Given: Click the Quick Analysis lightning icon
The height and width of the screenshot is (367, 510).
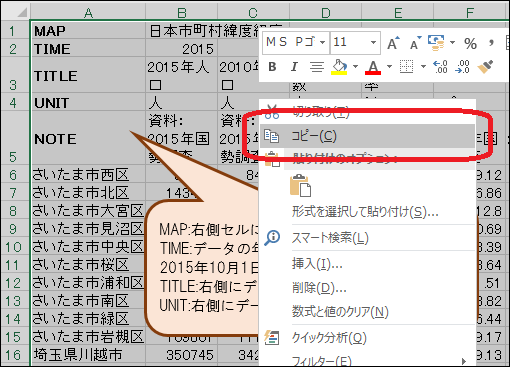Looking at the screenshot, I should click(271, 337).
